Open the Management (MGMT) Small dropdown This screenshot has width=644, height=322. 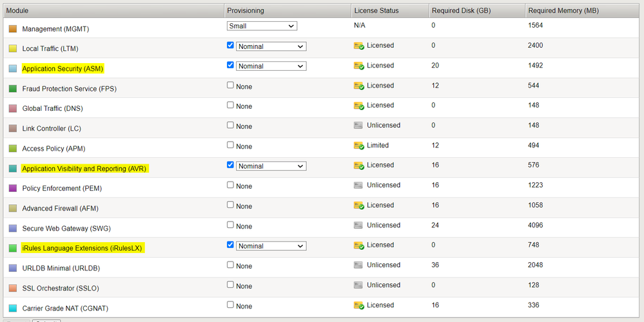coord(262,26)
